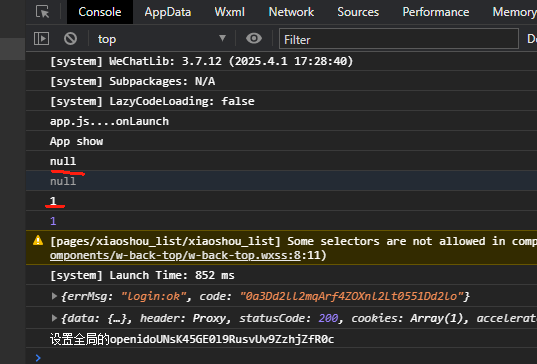This screenshot has width=537, height=364.
Task: Select the LazyCodeLoading: false log line
Action: [282, 101]
